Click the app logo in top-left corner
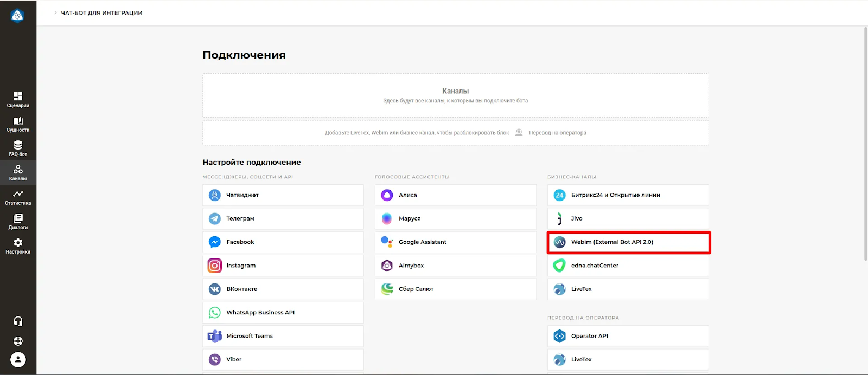 pos(17,16)
